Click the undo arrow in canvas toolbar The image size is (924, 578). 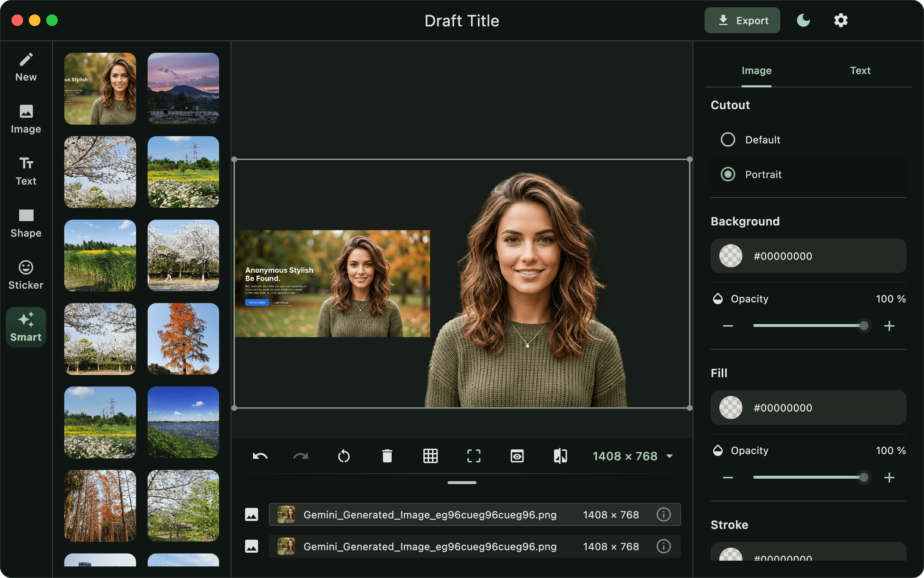(x=260, y=456)
